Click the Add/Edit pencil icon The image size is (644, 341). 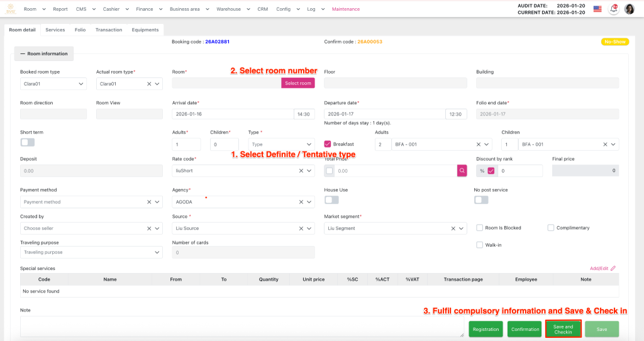pos(613,268)
